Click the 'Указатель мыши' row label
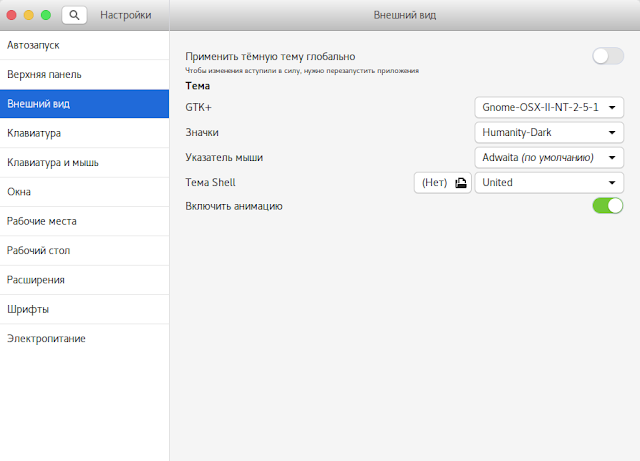This screenshot has height=461, width=640. tap(224, 158)
